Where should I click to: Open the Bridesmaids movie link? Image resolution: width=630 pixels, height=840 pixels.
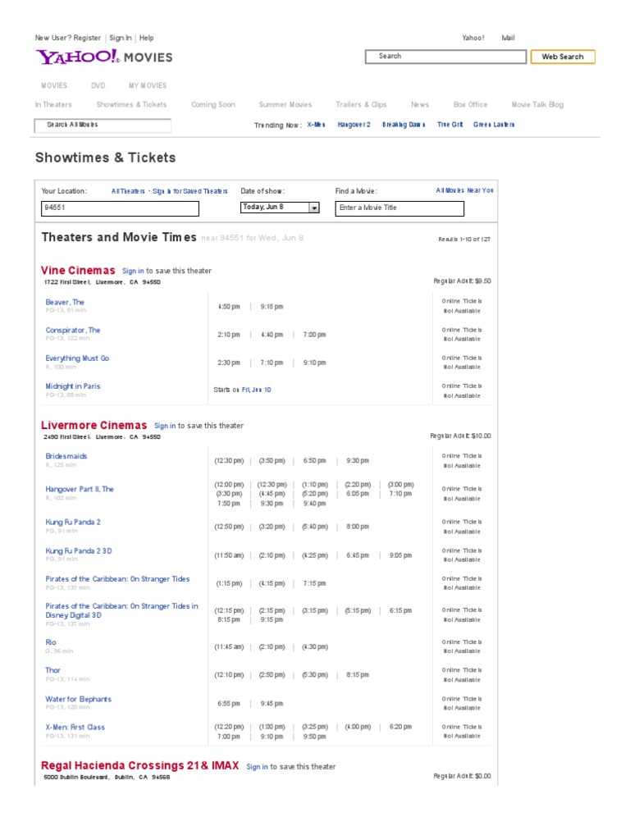tap(66, 456)
